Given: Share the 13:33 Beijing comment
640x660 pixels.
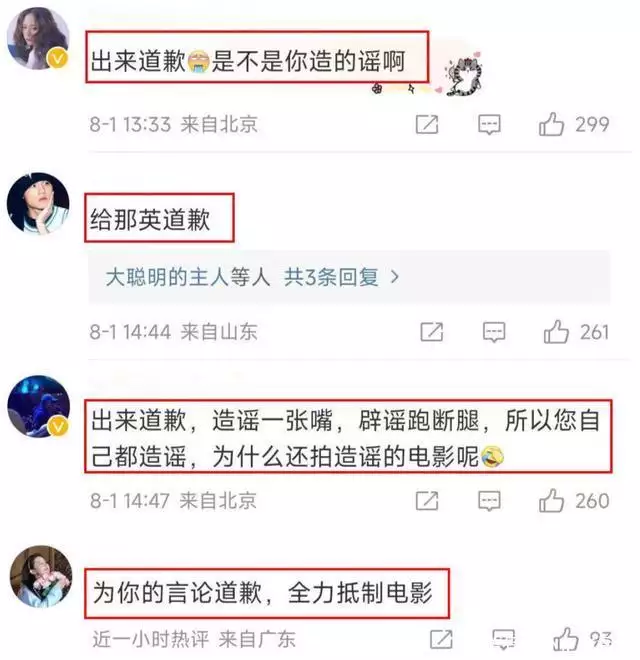Looking at the screenshot, I should tap(427, 124).
